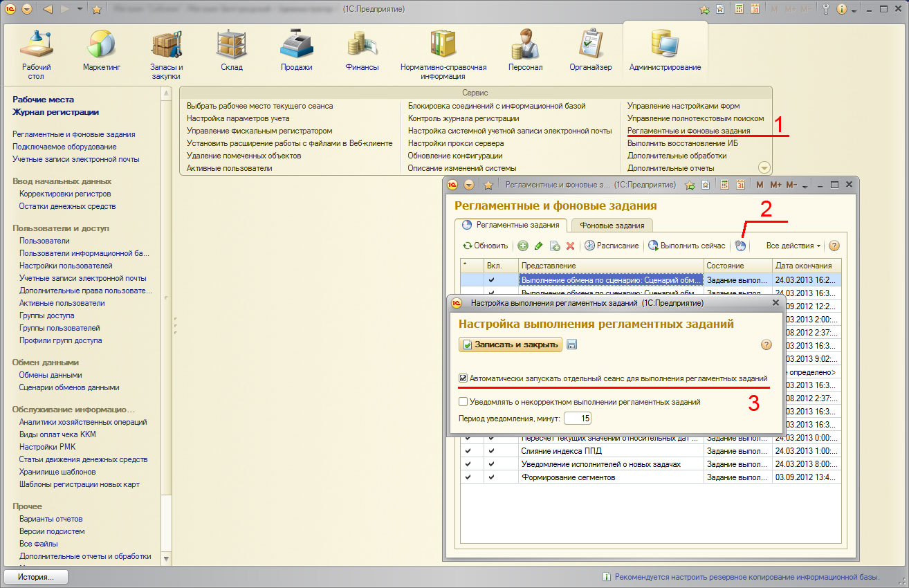The image size is (909, 588).
Task: Click the Продажи cash register icon
Action: 296,44
